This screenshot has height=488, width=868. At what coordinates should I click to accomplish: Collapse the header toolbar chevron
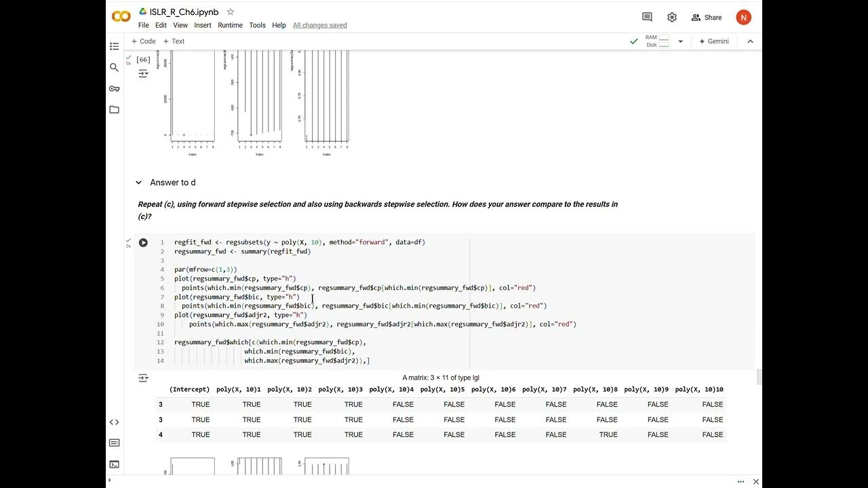tap(750, 41)
